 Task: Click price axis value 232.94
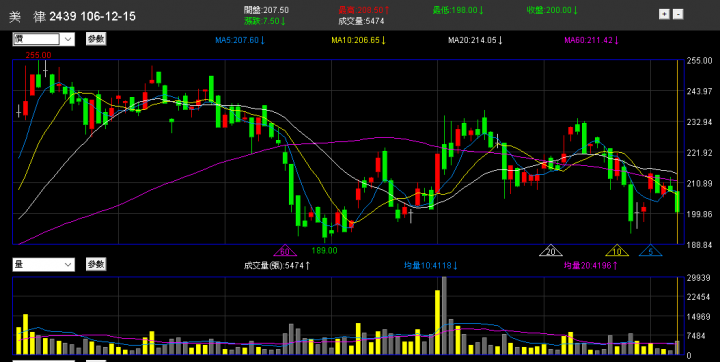coord(699,122)
